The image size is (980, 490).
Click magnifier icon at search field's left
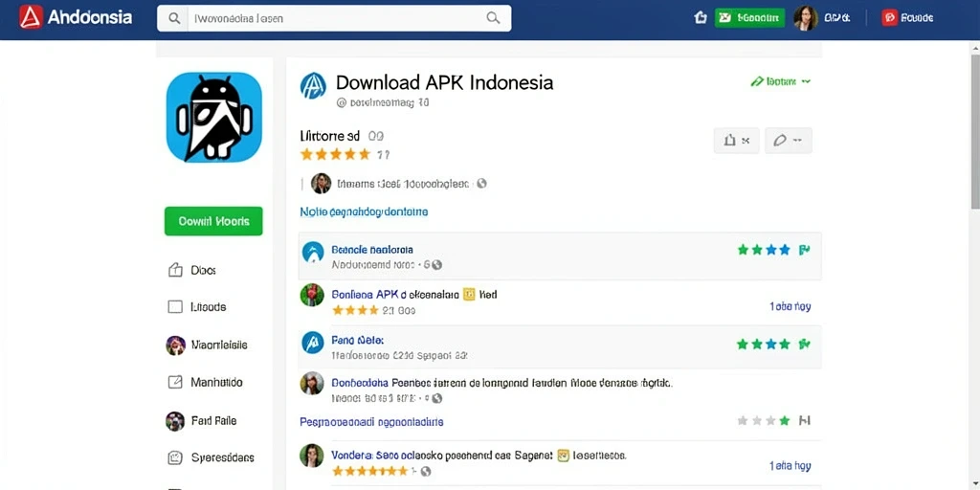pos(174,18)
